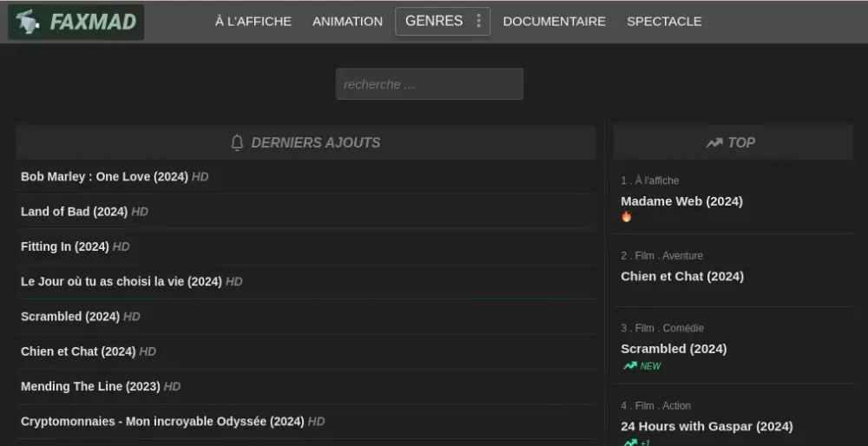
Task: Open the SPECTACLE section
Action: point(664,22)
